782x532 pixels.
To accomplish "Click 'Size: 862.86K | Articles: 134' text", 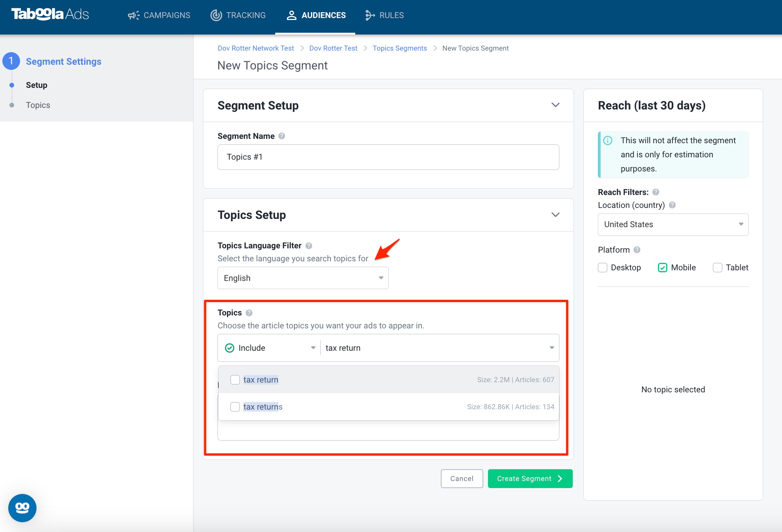I will coord(510,407).
